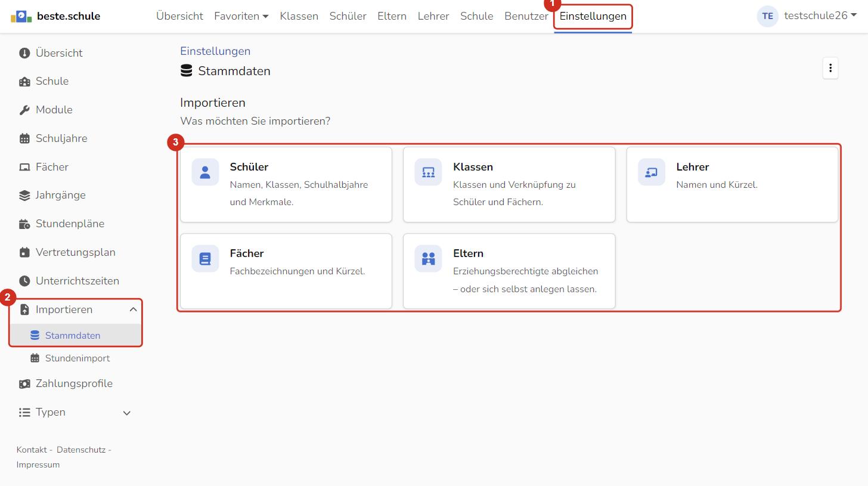Click the Lehrer card teacher icon
Viewport: 868px width, 486px height.
pyautogui.click(x=652, y=172)
